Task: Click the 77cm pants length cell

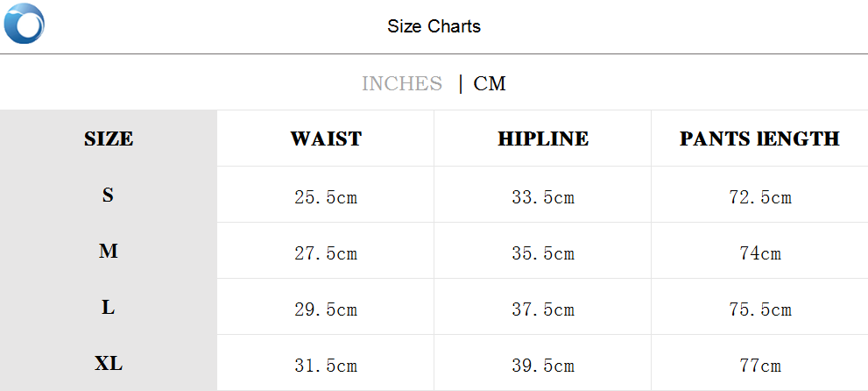Action: 759,366
